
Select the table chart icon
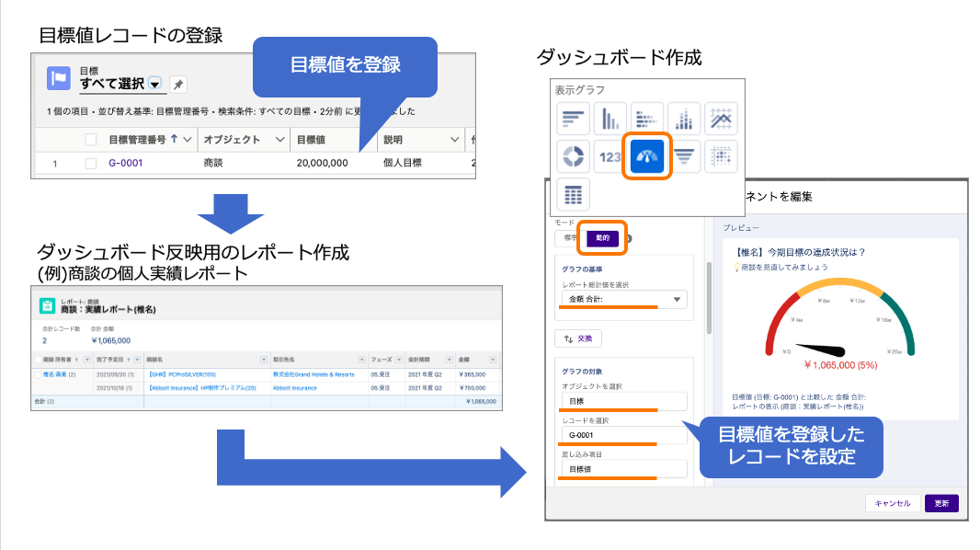pyautogui.click(x=573, y=194)
